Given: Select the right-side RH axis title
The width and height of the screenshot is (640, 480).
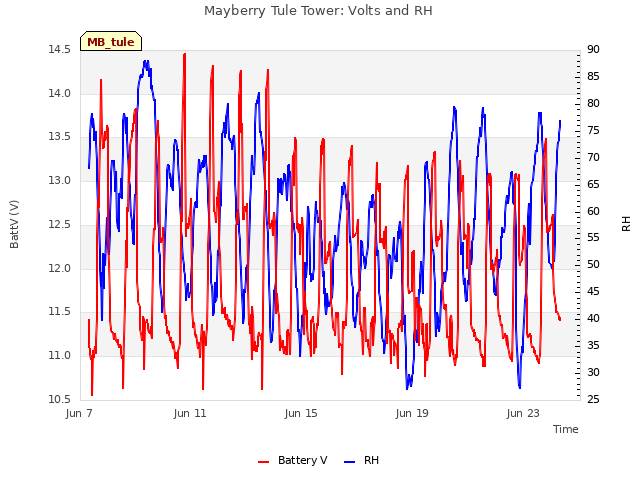Looking at the screenshot, I should (626, 224).
